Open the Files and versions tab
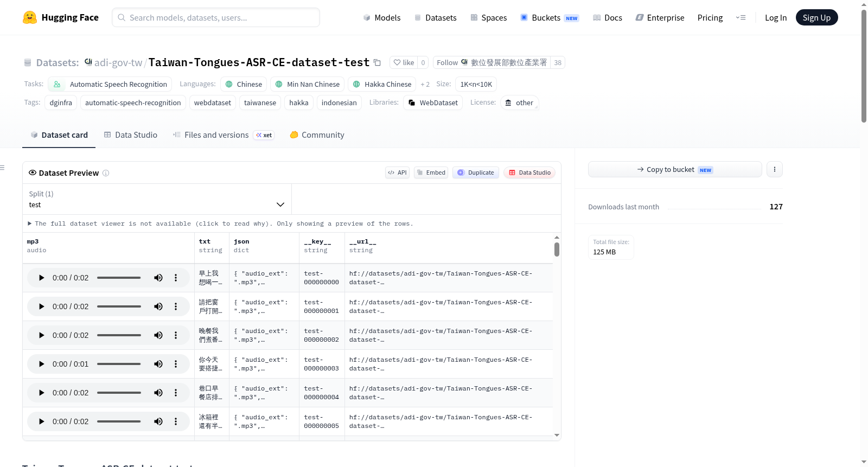 pos(223,135)
